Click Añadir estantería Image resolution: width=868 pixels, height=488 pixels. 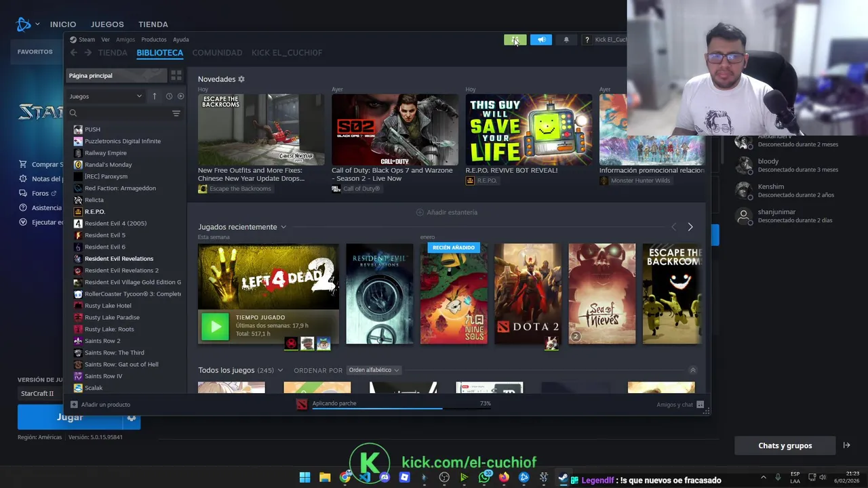point(447,212)
